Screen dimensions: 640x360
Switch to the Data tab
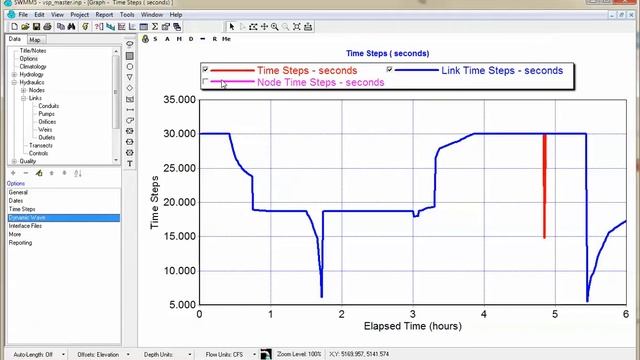pyautogui.click(x=15, y=39)
